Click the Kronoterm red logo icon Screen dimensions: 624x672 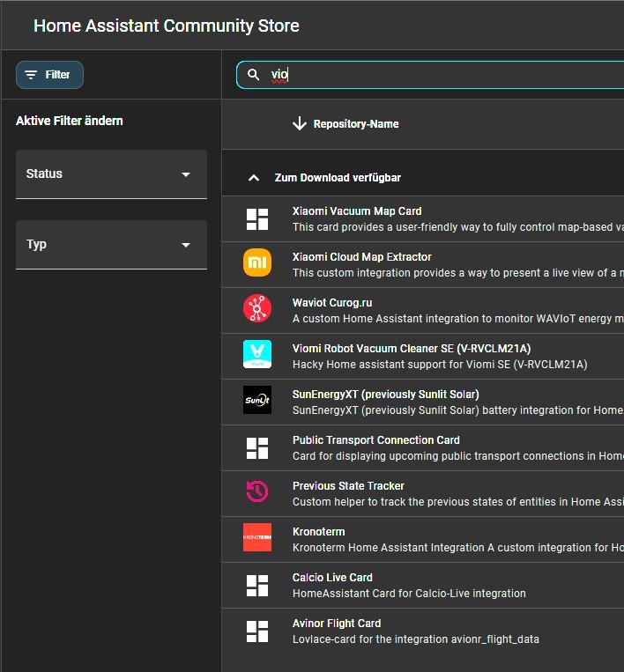[x=257, y=537]
